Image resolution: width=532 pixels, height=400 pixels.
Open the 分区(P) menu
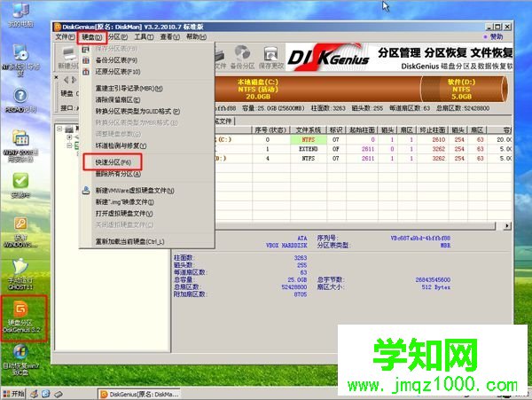[x=118, y=36]
